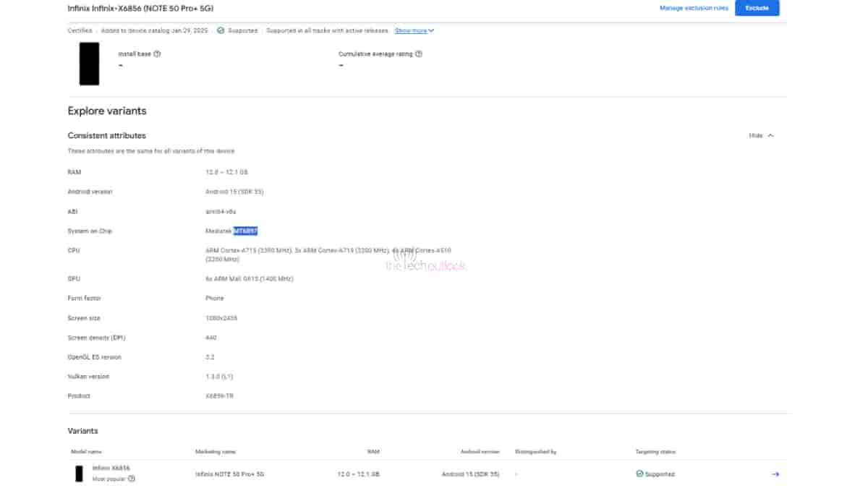Click the variant phone thumbnail for Infinix X6856

pos(77,474)
